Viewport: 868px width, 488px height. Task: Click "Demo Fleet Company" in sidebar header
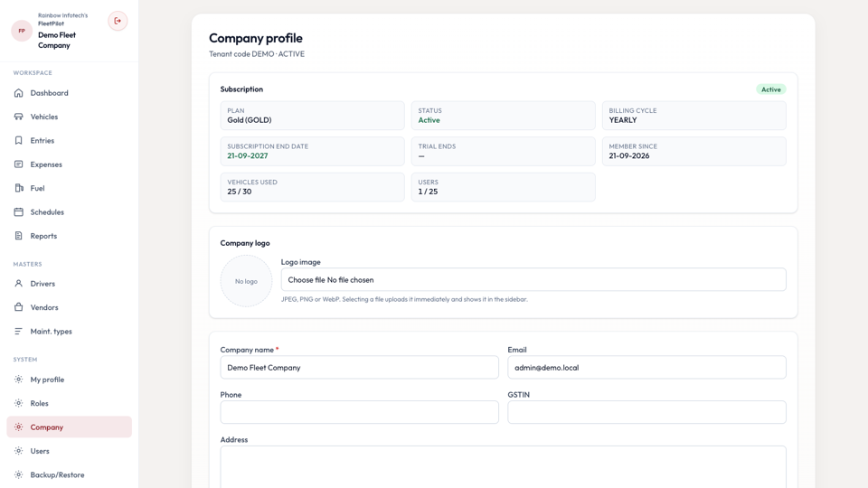coord(57,40)
